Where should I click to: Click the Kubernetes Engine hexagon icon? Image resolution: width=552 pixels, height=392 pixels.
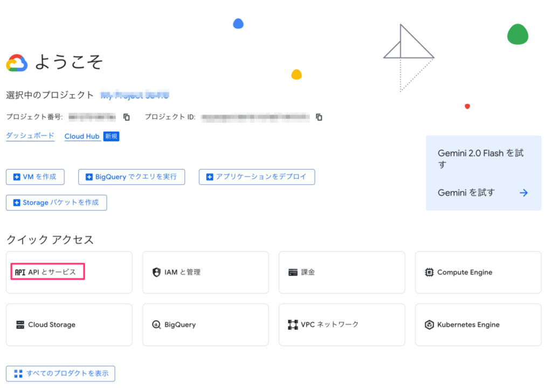point(429,325)
